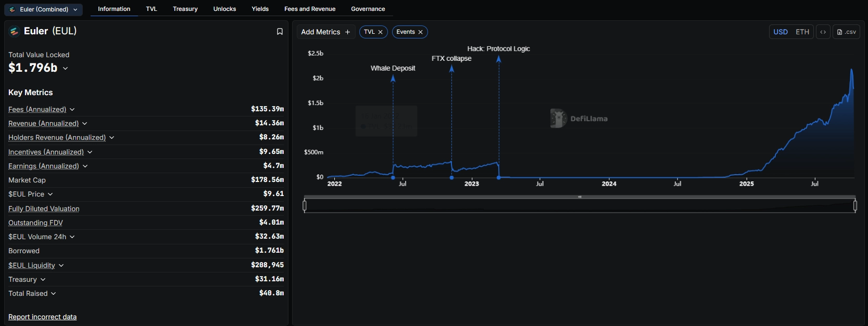The image size is (868, 326).
Task: Open the Euler (Combined) version dropdown
Action: (44, 9)
